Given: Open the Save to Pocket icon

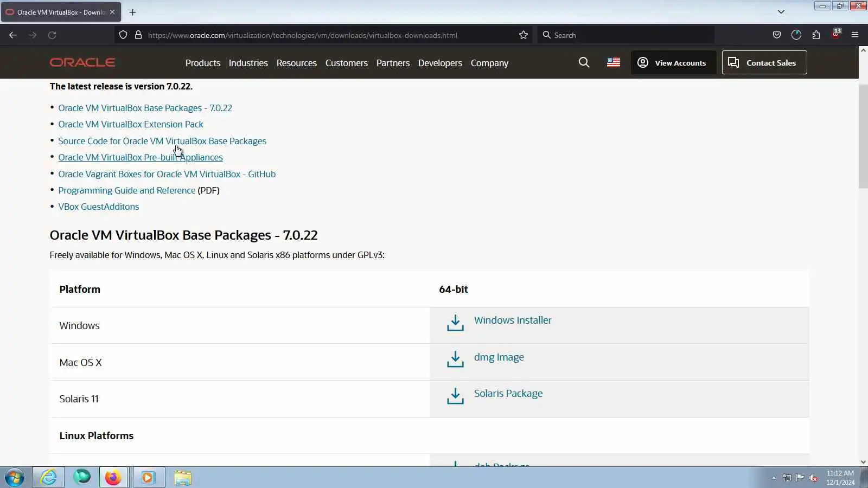Looking at the screenshot, I should 777,35.
